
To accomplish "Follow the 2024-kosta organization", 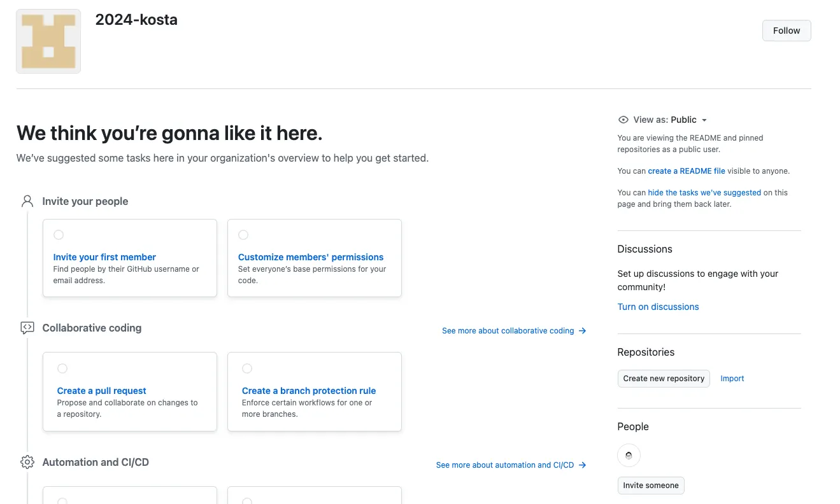I will click(787, 31).
